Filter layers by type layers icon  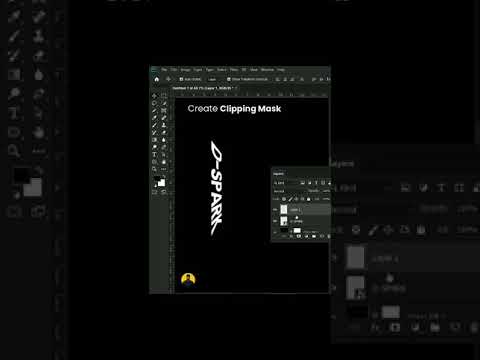click(x=316, y=183)
